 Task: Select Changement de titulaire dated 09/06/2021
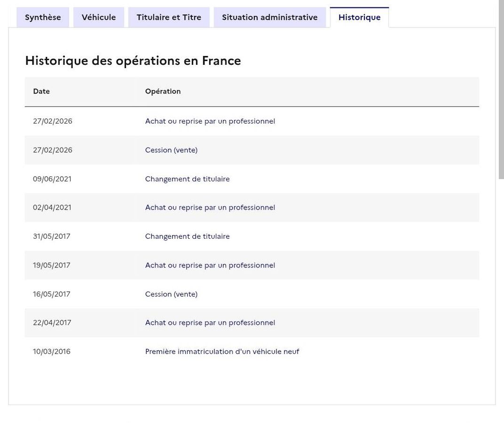click(187, 179)
